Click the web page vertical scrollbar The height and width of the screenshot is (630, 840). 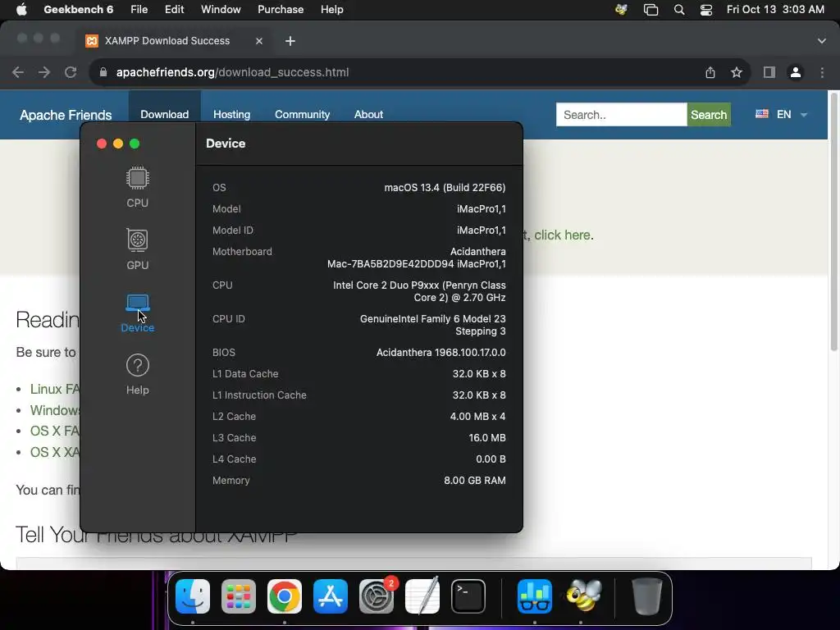833,222
